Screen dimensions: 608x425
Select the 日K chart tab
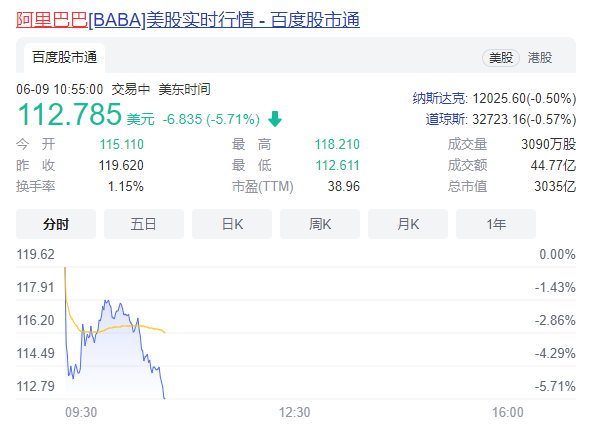232,224
